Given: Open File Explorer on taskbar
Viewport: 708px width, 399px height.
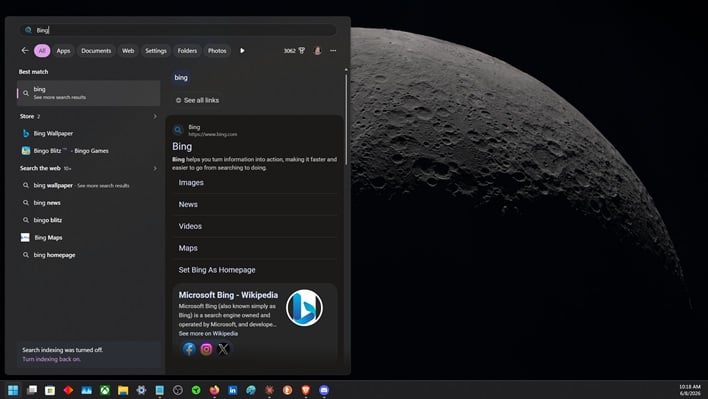Looking at the screenshot, I should click(123, 390).
